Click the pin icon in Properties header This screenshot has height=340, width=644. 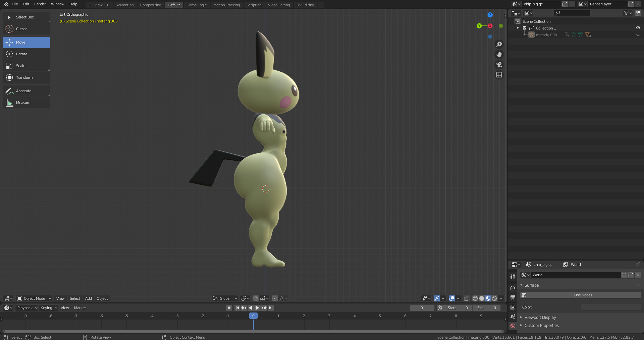(x=638, y=265)
